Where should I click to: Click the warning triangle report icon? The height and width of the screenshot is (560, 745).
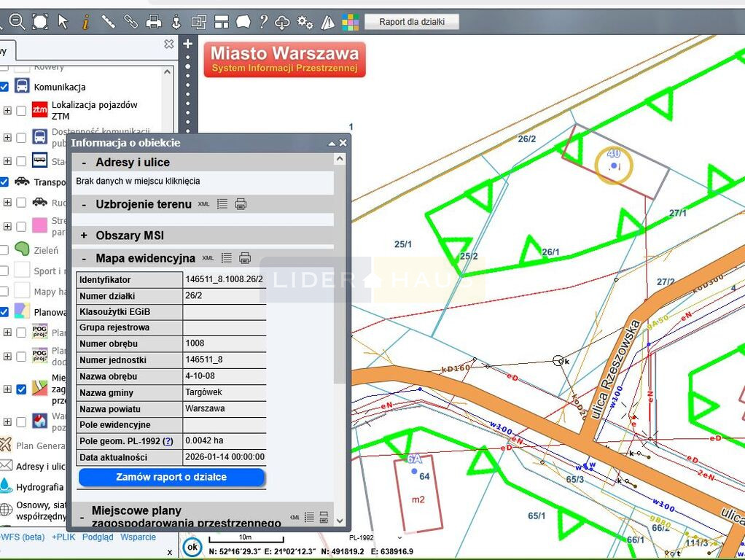pyautogui.click(x=328, y=22)
